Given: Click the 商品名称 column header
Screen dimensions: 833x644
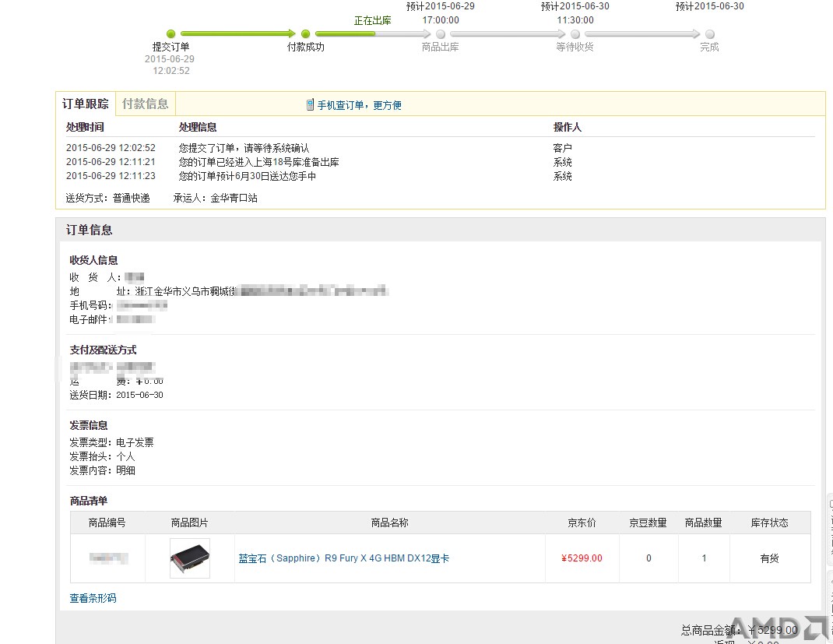Looking at the screenshot, I should point(389,523).
